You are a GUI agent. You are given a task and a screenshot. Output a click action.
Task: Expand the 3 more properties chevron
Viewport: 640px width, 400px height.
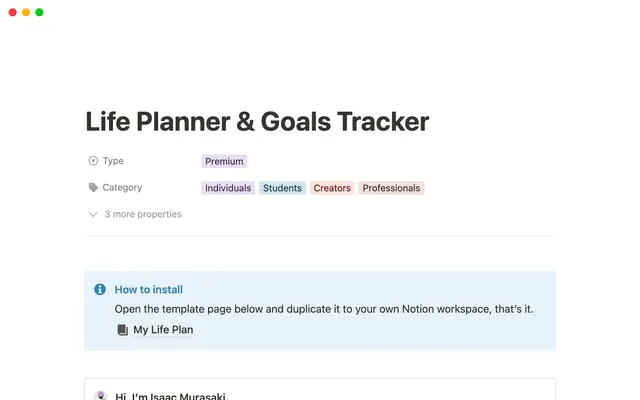(x=93, y=214)
